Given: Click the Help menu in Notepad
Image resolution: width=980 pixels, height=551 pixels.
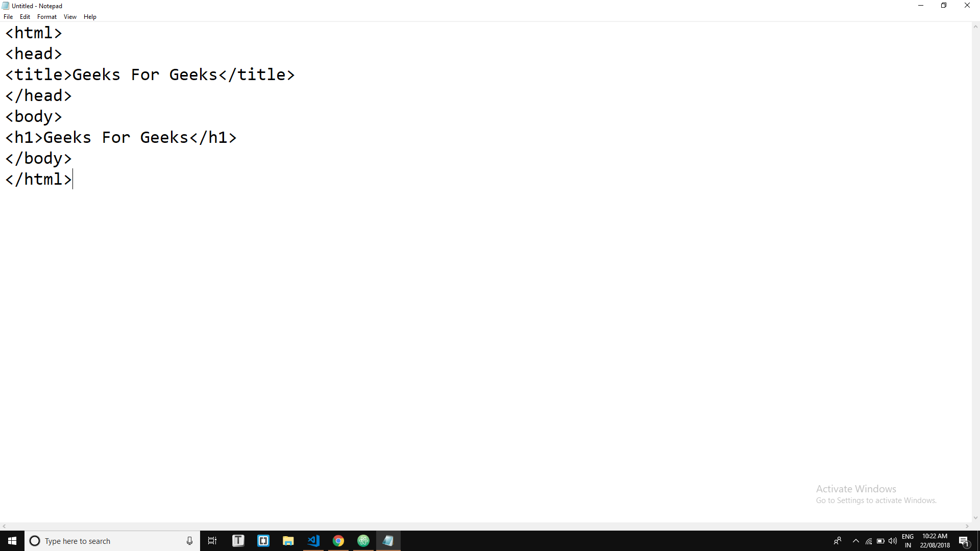Looking at the screenshot, I should (x=90, y=17).
